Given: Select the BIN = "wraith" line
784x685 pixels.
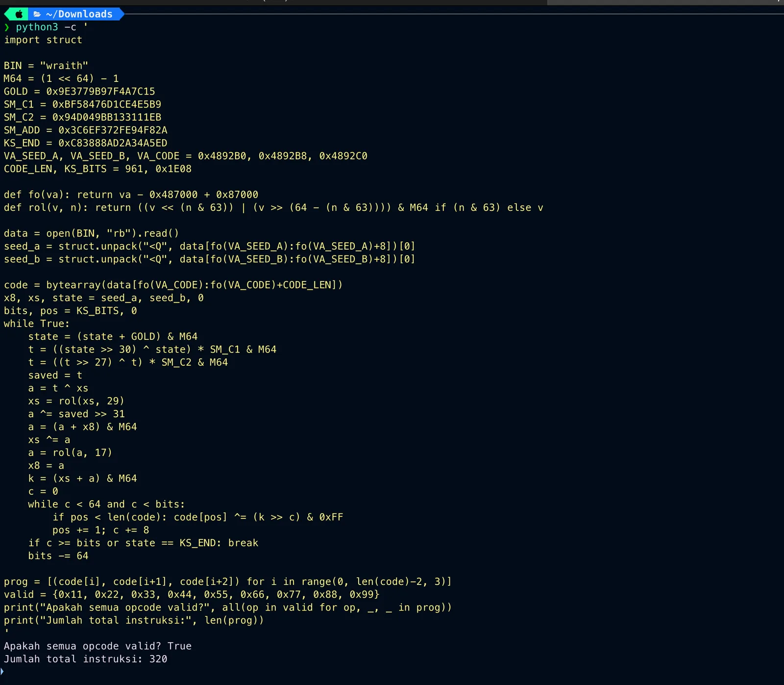Looking at the screenshot, I should [x=46, y=66].
